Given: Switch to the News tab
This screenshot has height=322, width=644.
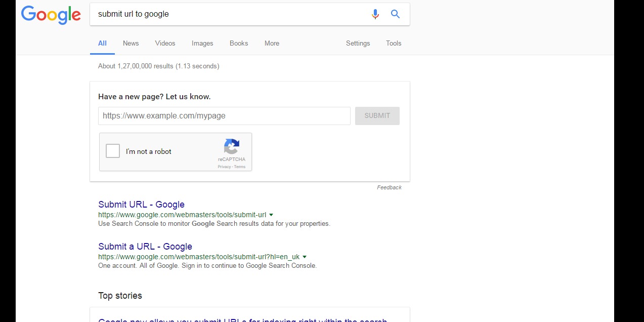Looking at the screenshot, I should tap(131, 44).
